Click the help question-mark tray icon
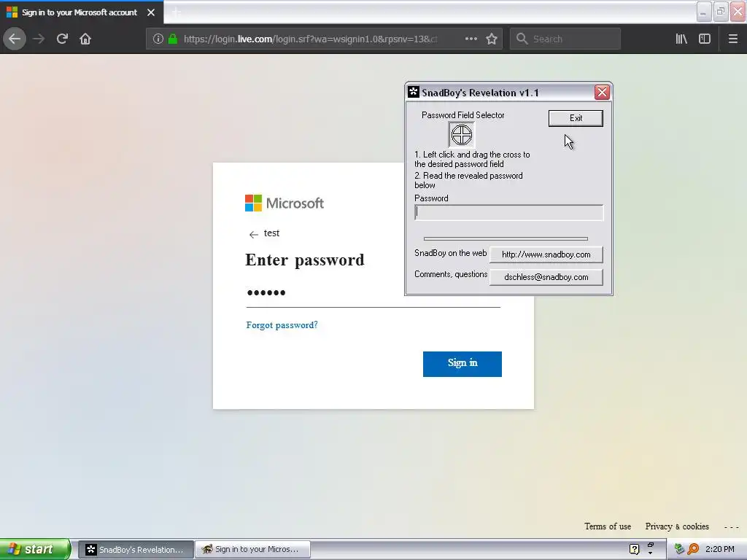Image resolution: width=747 pixels, height=560 pixels. coord(634,549)
